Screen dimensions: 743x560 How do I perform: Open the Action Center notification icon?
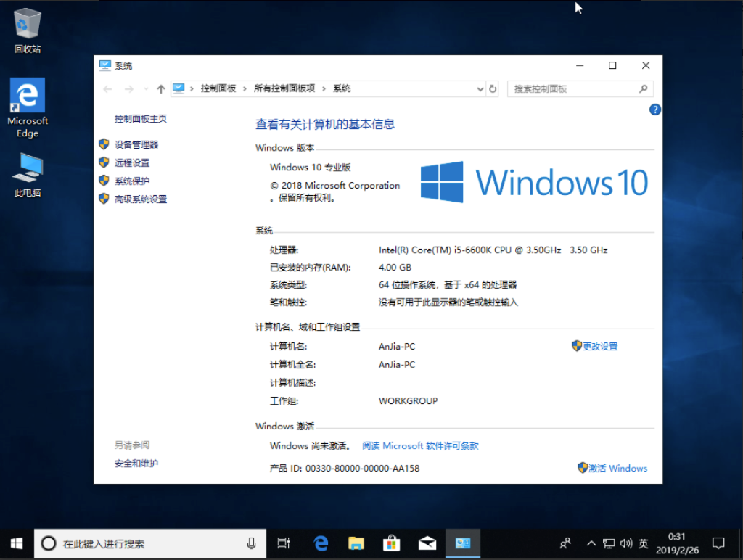coord(718,543)
